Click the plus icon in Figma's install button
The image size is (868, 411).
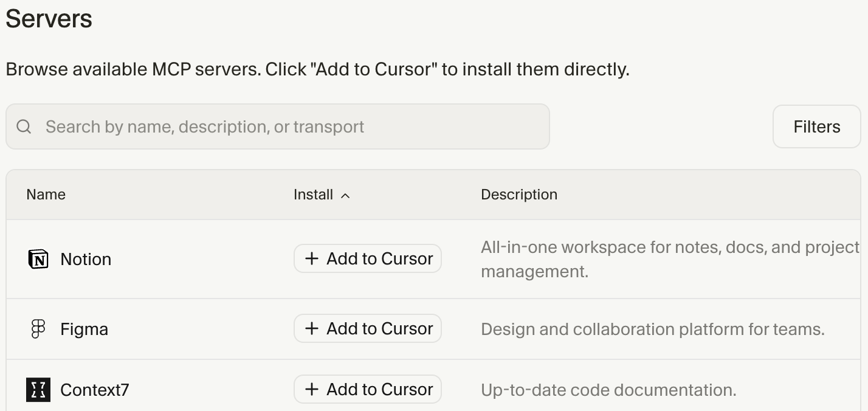coord(312,328)
